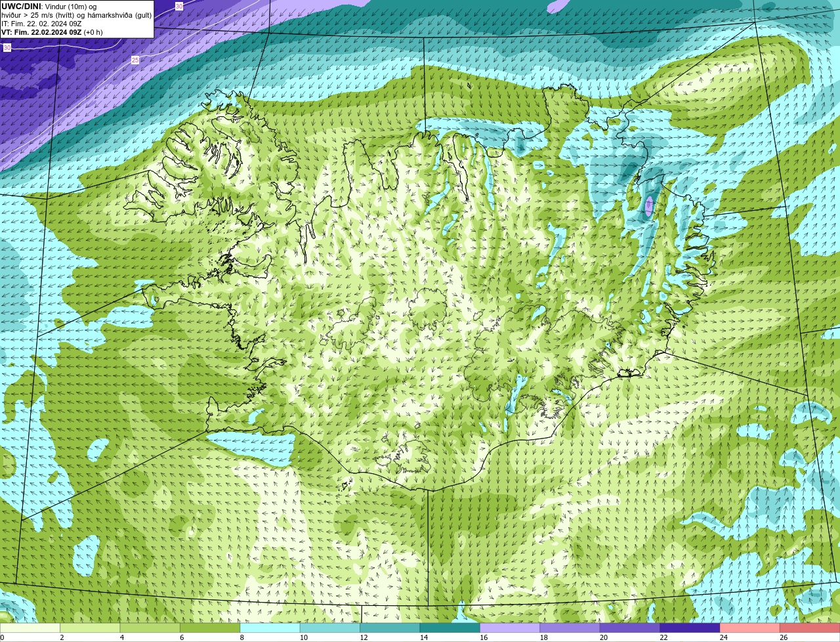Select the pale cyan 8–10 m/s scale swatch
The image size is (840, 642).
tap(270, 628)
